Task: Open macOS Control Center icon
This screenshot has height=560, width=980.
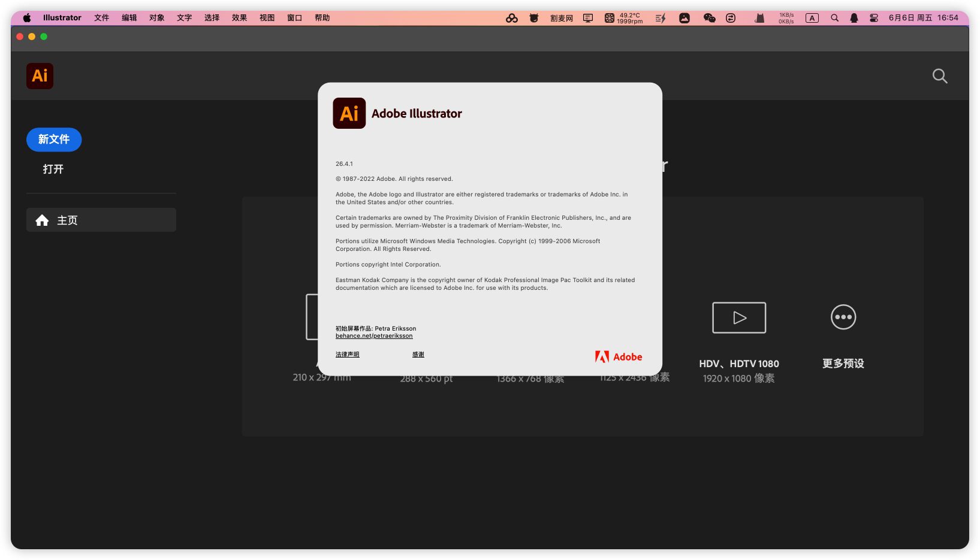Action: (873, 18)
